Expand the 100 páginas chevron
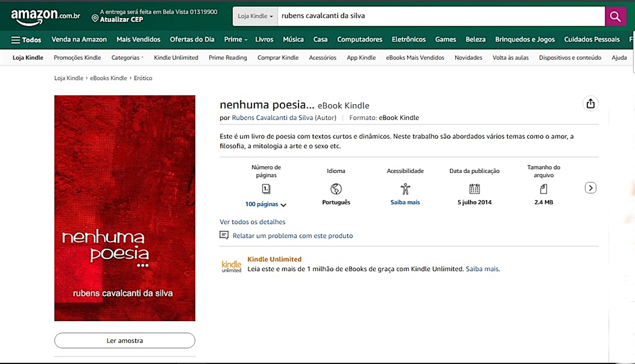Screen dimensions: 635x364 pyautogui.click(x=283, y=205)
